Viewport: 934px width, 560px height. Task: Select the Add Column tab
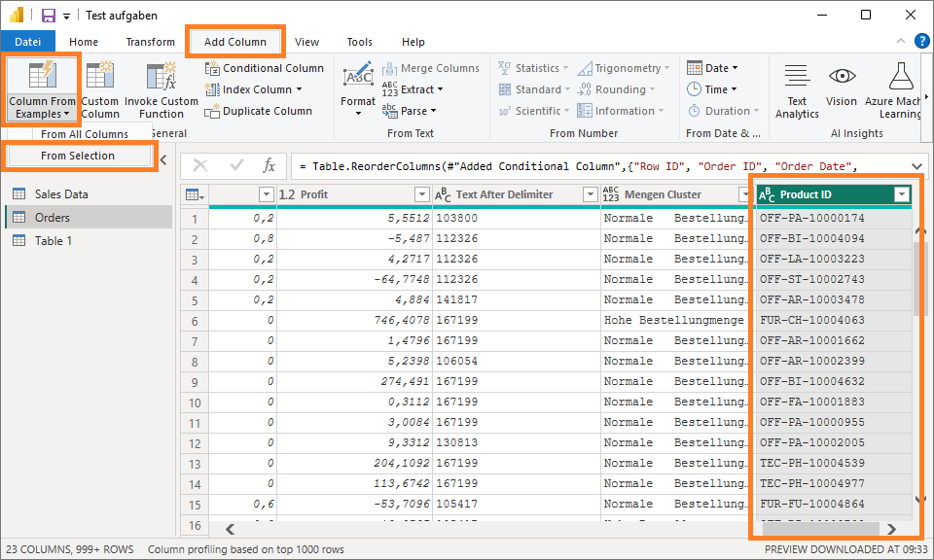tap(235, 42)
